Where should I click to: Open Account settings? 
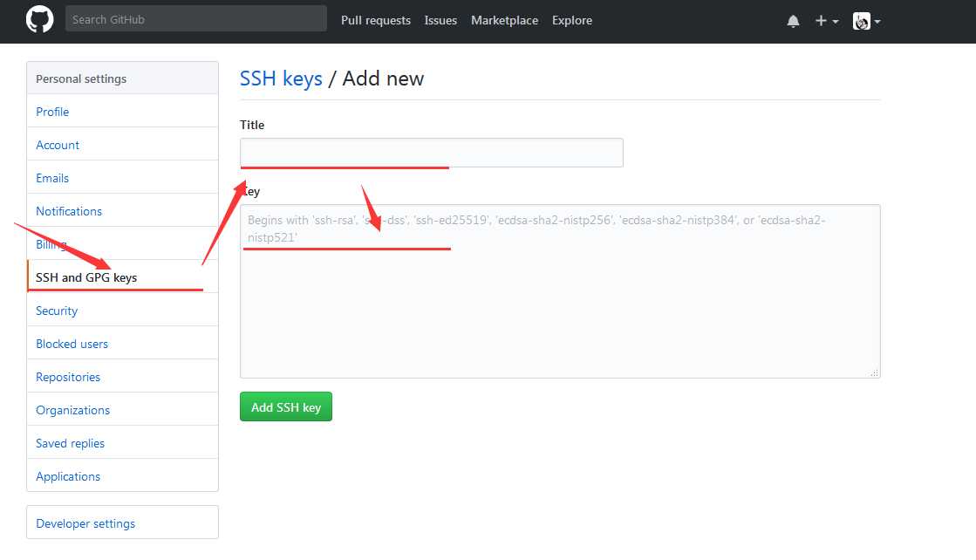(123, 144)
